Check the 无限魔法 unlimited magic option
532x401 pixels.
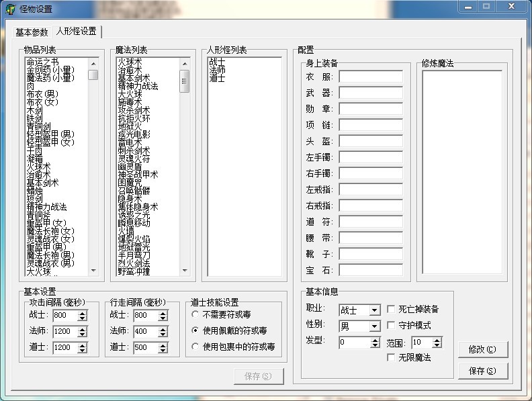391,358
